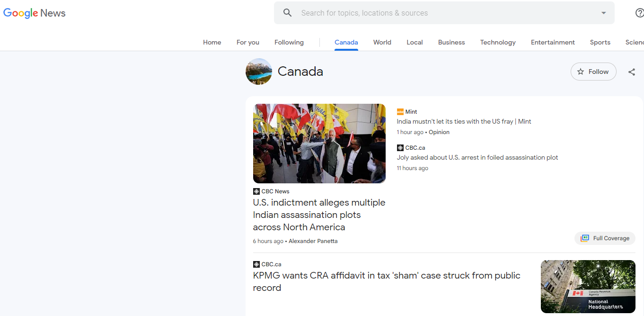Viewport: 644px width, 316px height.
Task: Open the For you tab
Action: click(x=248, y=42)
